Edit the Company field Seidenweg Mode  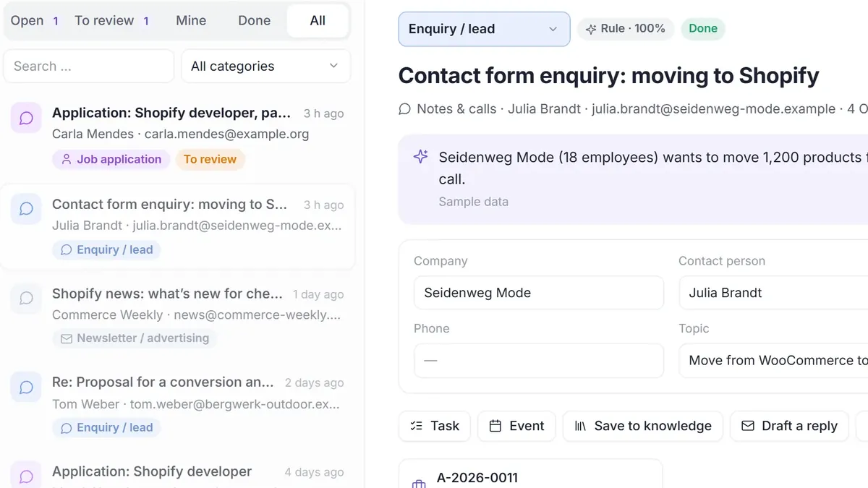[539, 293]
